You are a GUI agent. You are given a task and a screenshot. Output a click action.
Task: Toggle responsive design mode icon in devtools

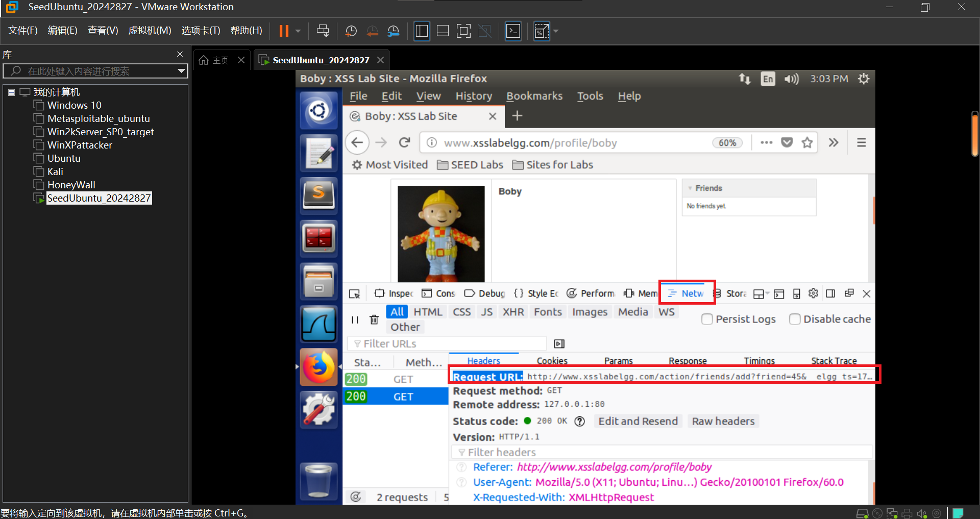coord(797,293)
